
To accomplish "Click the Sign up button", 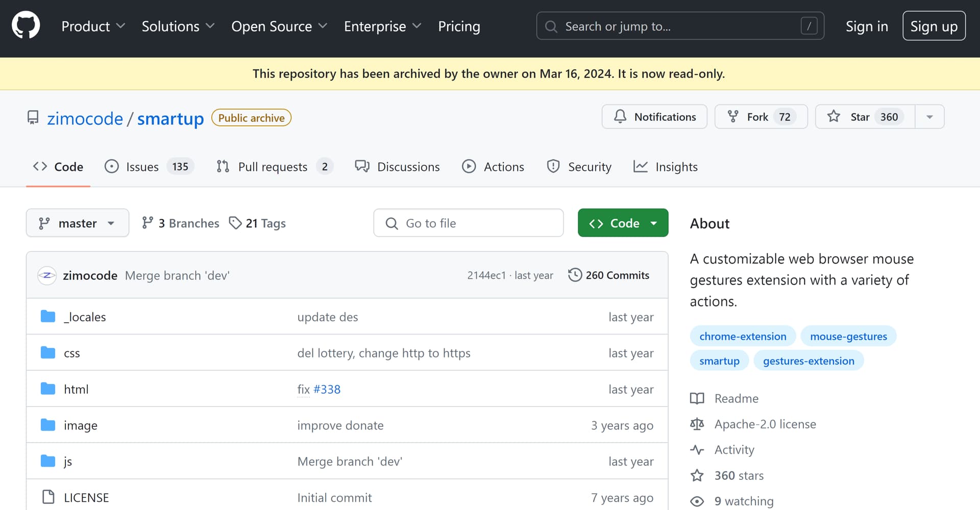I will 934,26.
